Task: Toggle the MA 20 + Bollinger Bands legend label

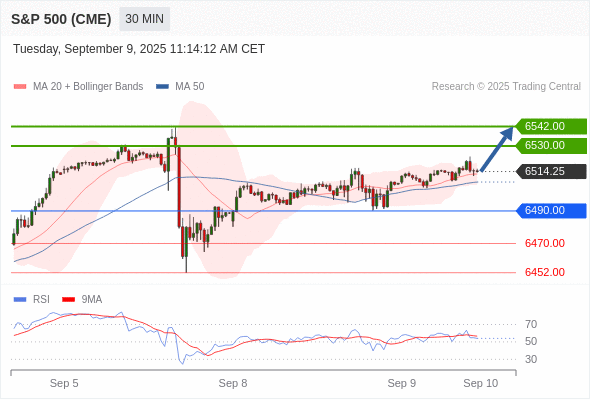Action: click(x=88, y=87)
